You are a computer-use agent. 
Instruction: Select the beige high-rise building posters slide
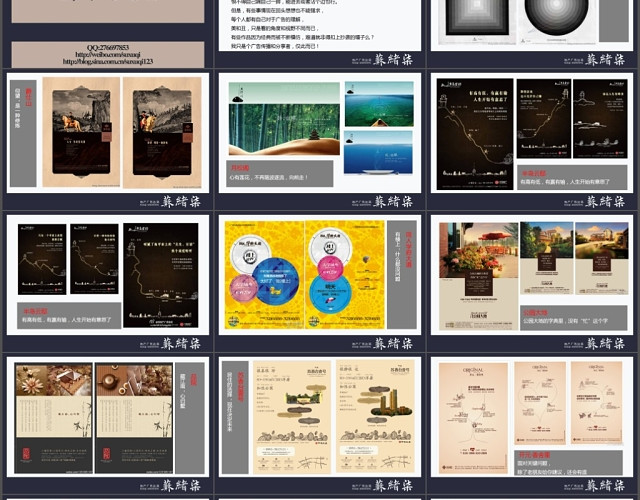point(320,417)
